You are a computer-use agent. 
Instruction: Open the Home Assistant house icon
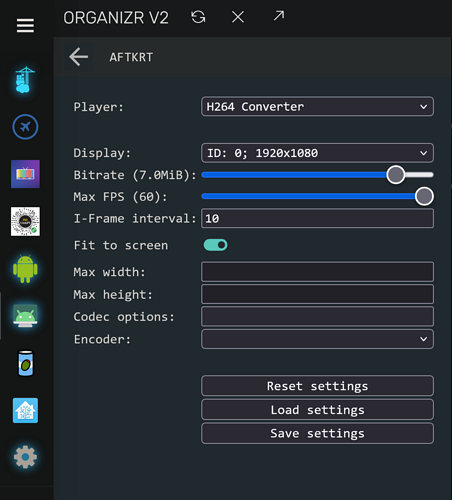coord(25,410)
